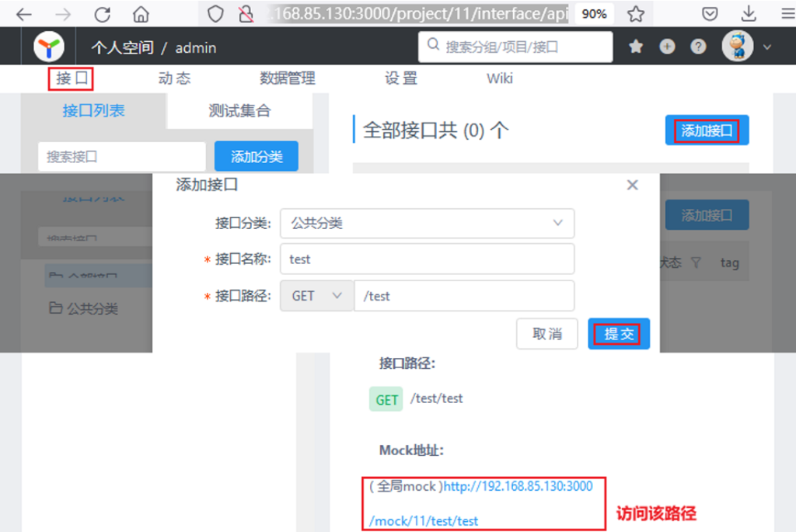Click the user avatar picture
Image resolution: width=796 pixels, height=532 pixels.
[738, 46]
